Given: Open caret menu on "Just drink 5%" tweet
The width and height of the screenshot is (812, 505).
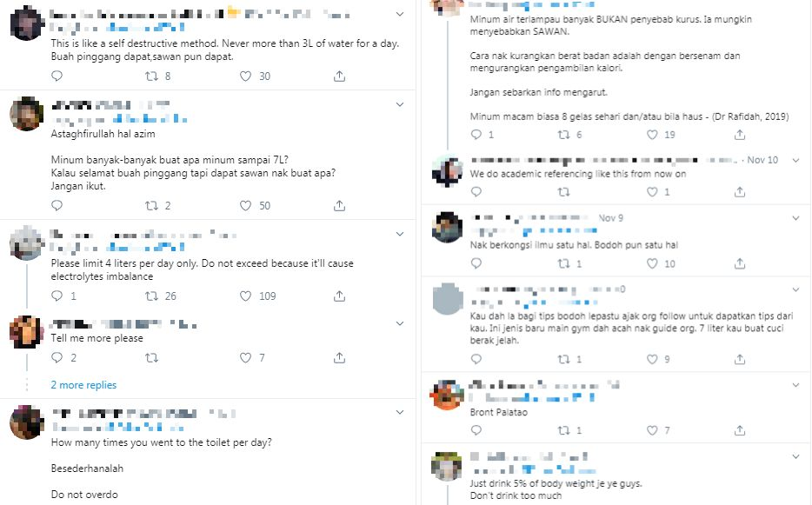Looking at the screenshot, I should (795, 455).
